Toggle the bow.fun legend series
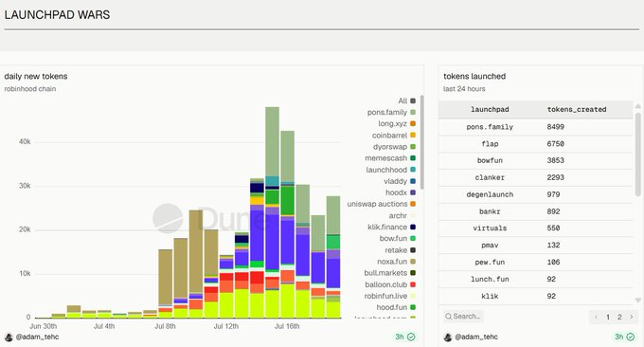This screenshot has height=347, width=644. (398, 239)
